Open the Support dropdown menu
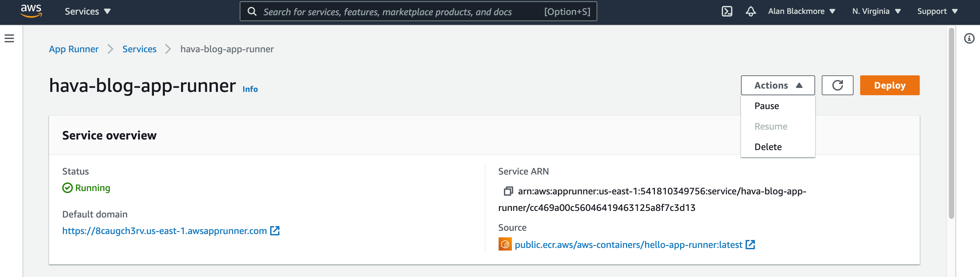This screenshot has height=277, width=980. coord(937,11)
